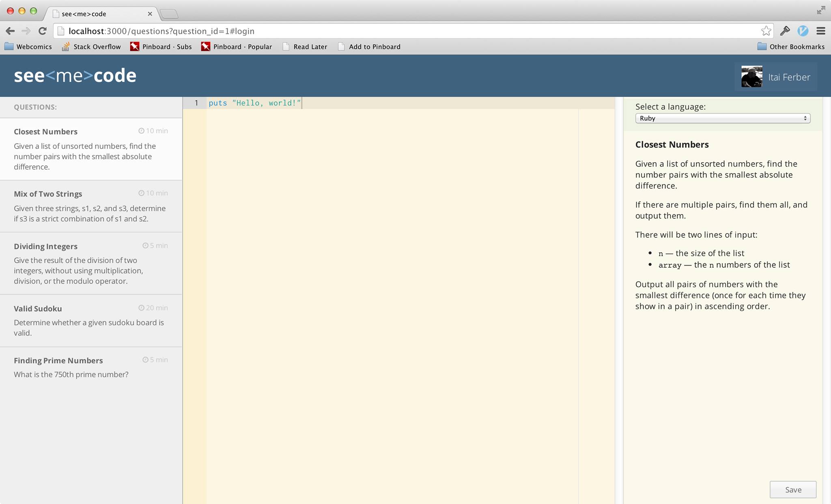The image size is (831, 504).
Task: Open the Webcomics bookmarks folder
Action: click(28, 47)
